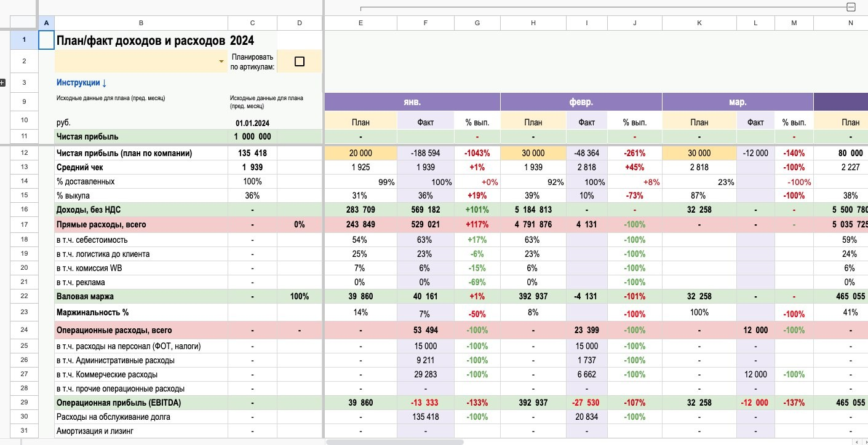Select column B header

click(141, 23)
